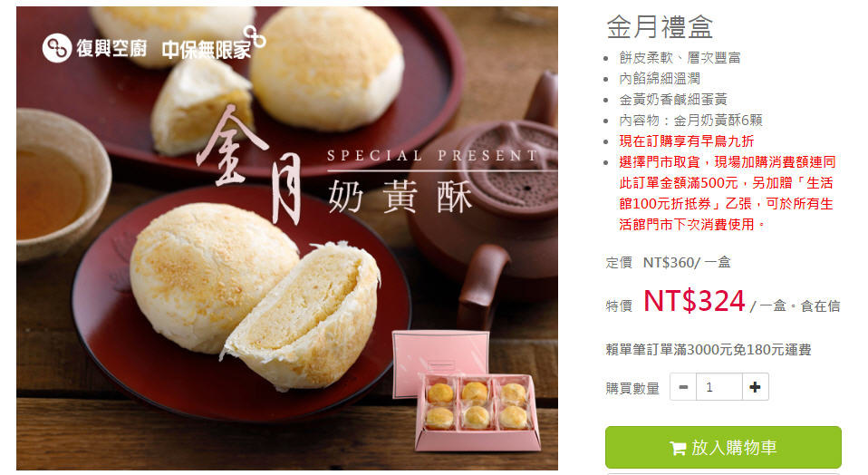Screen dimensions: 868x475
Task: Click the pink gift box picture
Action: pyautogui.click(x=466, y=391)
